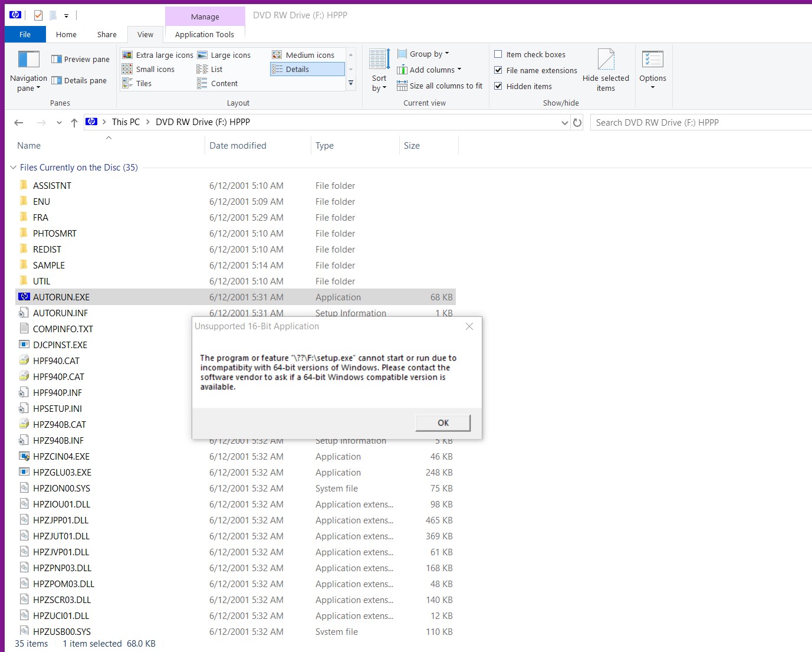Click OK in the Unsupported 16-Bit dialog
Screen dimensions: 812x652
point(443,422)
